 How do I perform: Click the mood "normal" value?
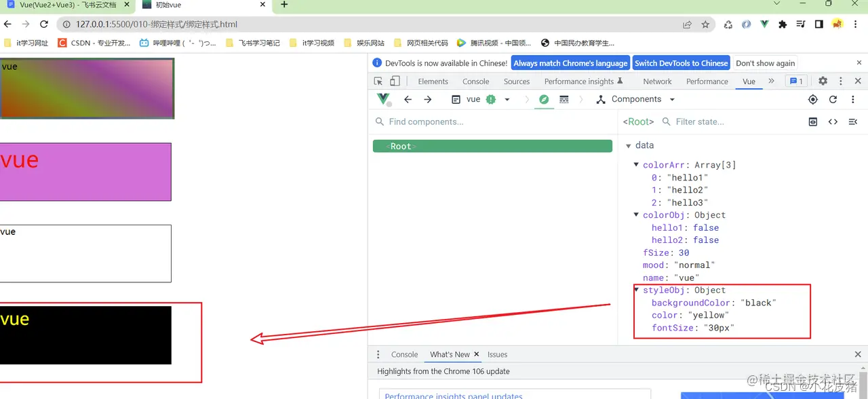694,265
